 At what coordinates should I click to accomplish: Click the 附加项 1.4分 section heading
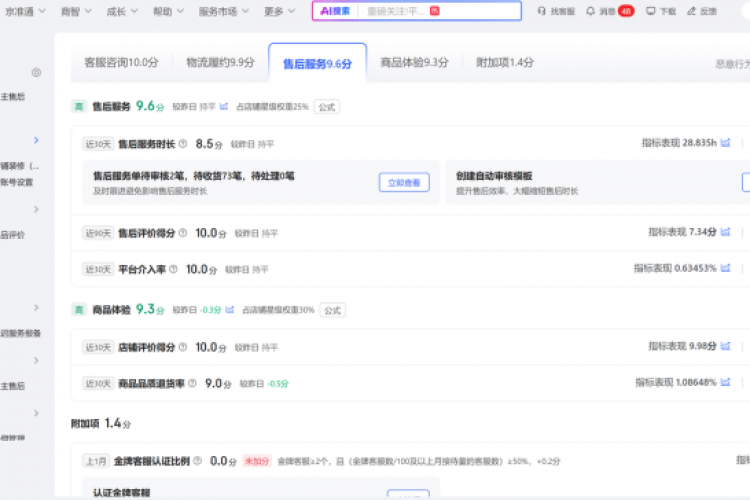[x=101, y=423]
